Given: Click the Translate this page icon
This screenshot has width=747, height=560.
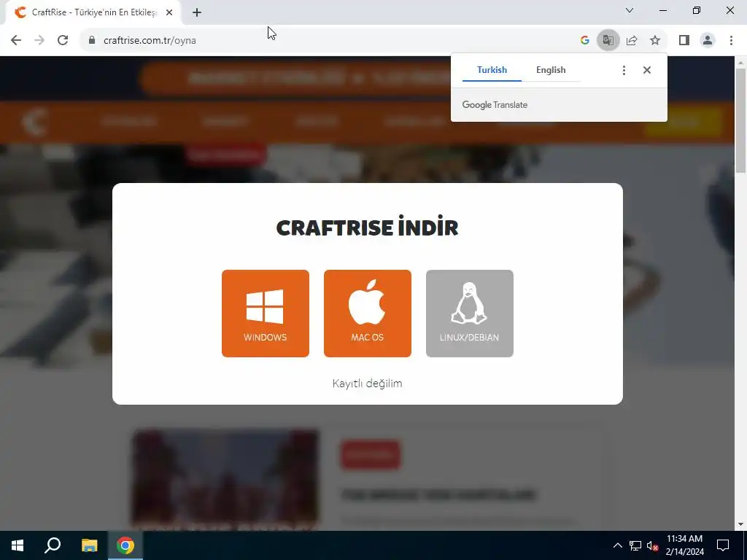Looking at the screenshot, I should [x=608, y=40].
